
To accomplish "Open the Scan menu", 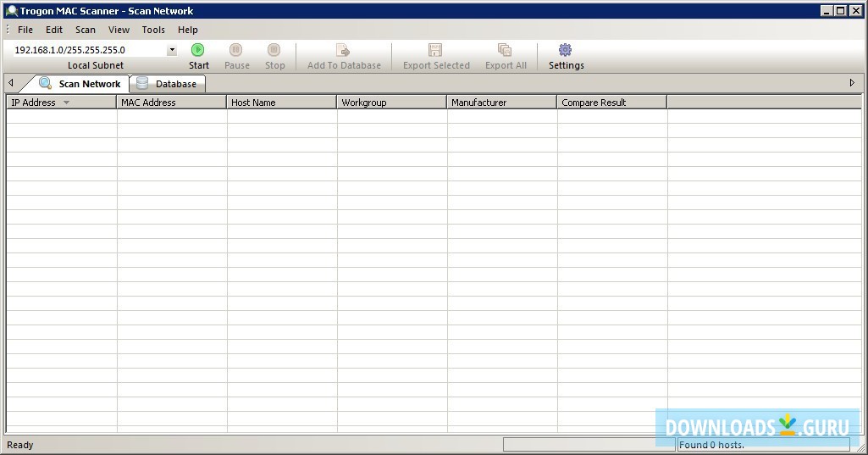I will [x=86, y=30].
